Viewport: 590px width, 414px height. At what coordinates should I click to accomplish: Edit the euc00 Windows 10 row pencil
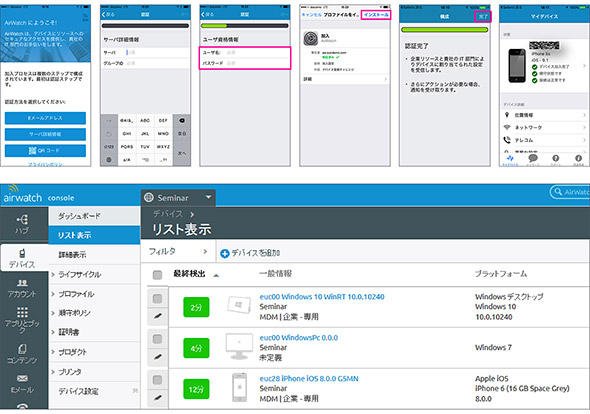pos(158,317)
